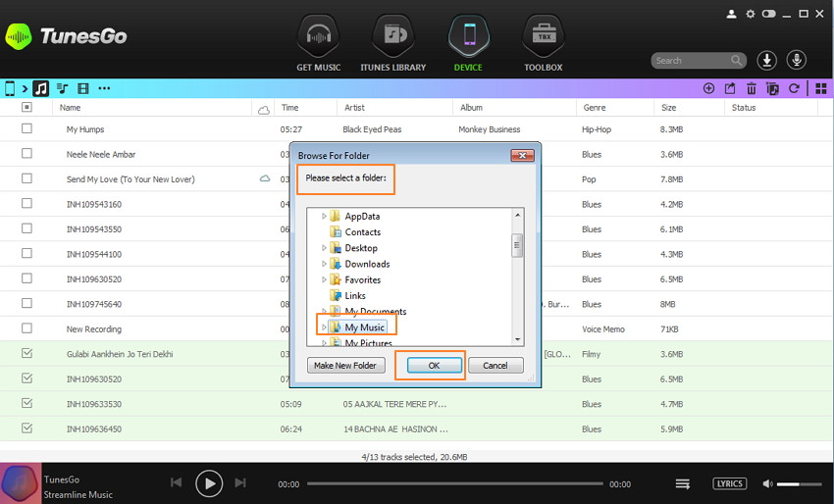The image size is (834, 504).
Task: Click OK in Browse For Folder
Action: click(x=434, y=365)
